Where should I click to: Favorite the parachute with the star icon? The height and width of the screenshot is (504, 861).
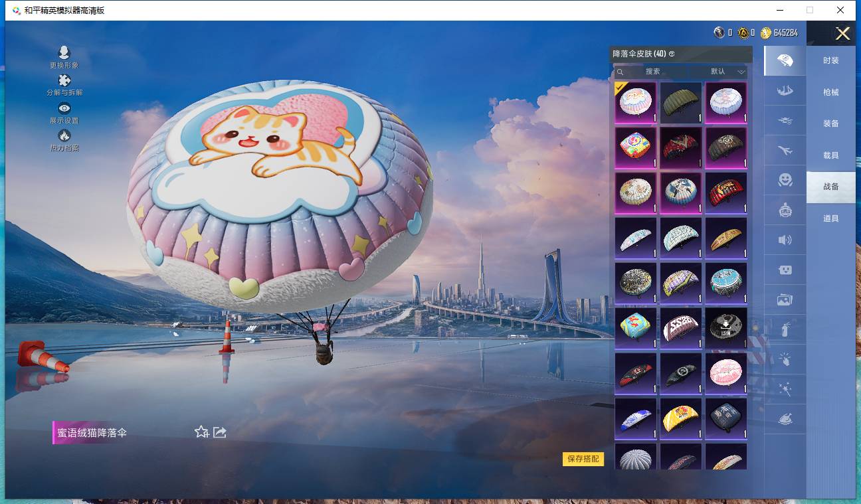click(x=201, y=432)
